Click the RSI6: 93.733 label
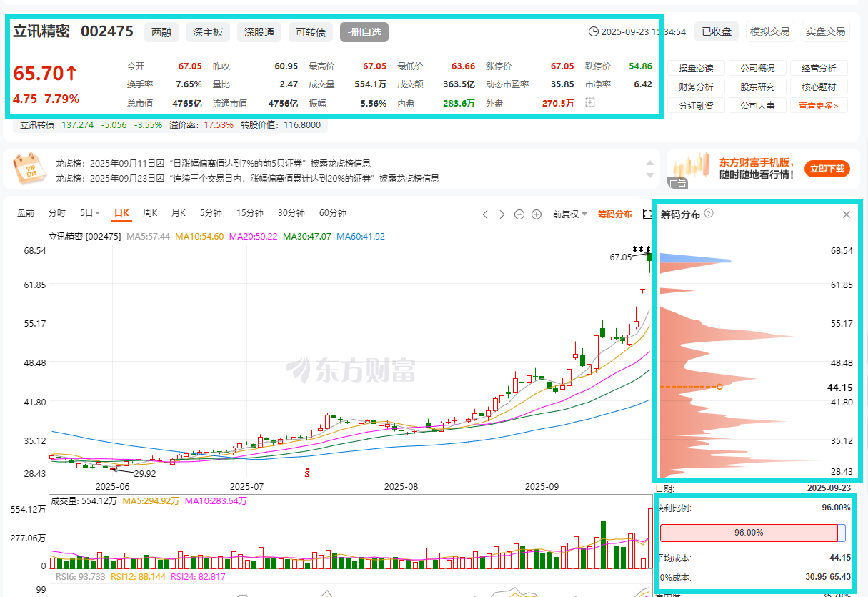868x597 pixels. [x=79, y=576]
